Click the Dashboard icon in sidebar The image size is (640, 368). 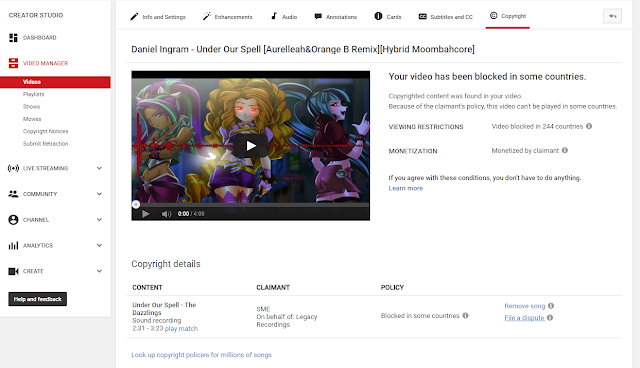coord(13,38)
